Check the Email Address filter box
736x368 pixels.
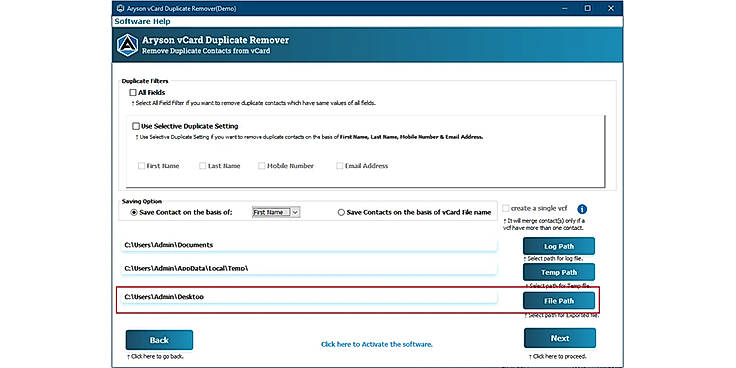click(339, 166)
